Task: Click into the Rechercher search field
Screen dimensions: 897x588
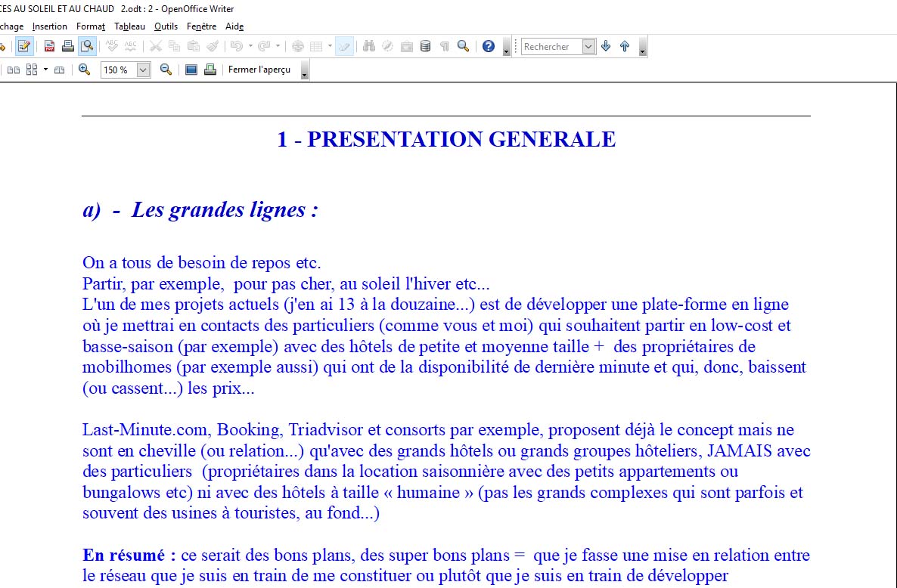Action: (551, 46)
